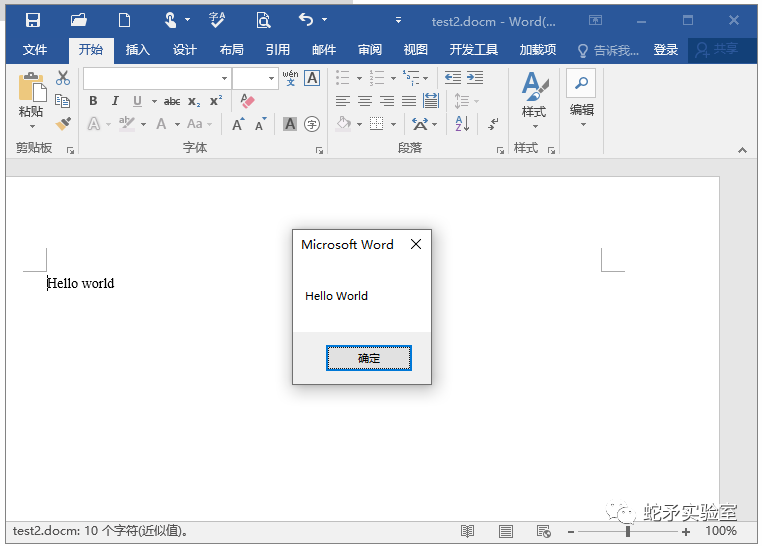This screenshot has width=762, height=546.
Task: Toggle Superscript formatting
Action: [x=216, y=101]
